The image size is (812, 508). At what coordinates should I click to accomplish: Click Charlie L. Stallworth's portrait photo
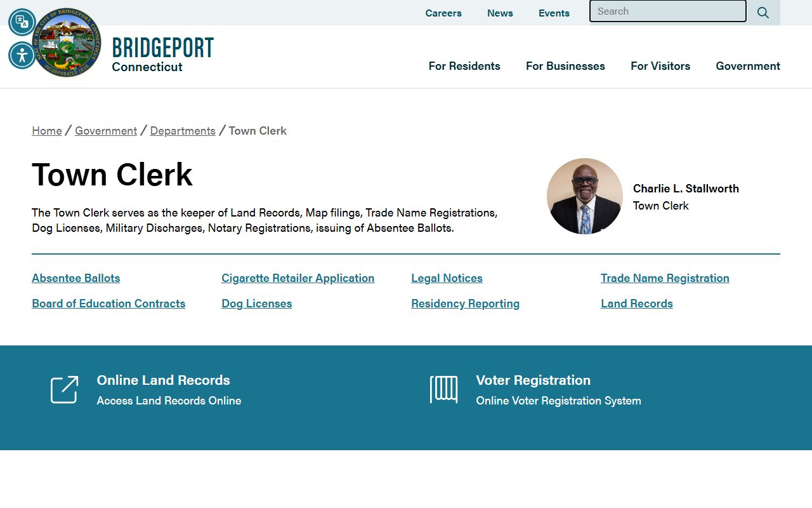tap(584, 196)
